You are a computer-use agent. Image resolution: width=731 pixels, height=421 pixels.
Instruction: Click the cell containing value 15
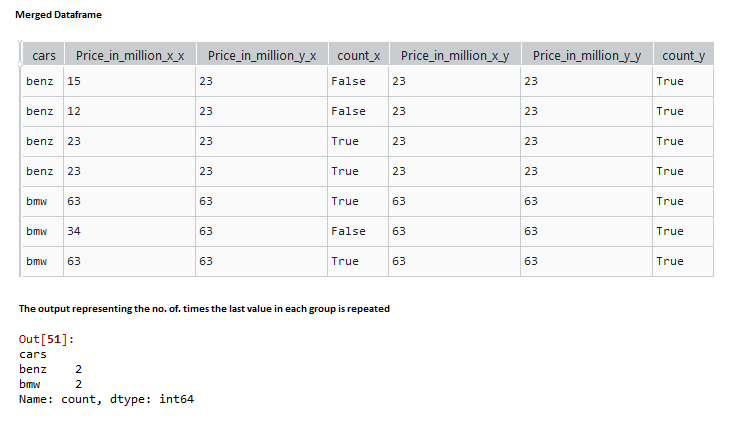(x=73, y=81)
